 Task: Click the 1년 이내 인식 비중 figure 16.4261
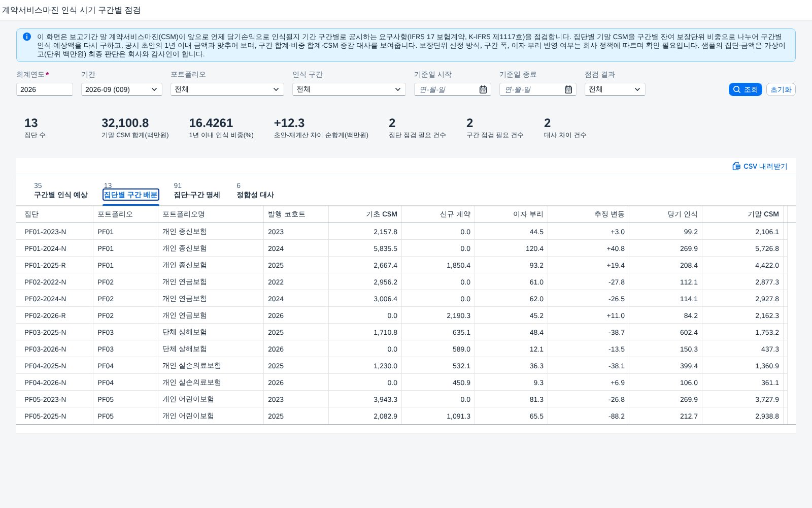[x=211, y=123]
